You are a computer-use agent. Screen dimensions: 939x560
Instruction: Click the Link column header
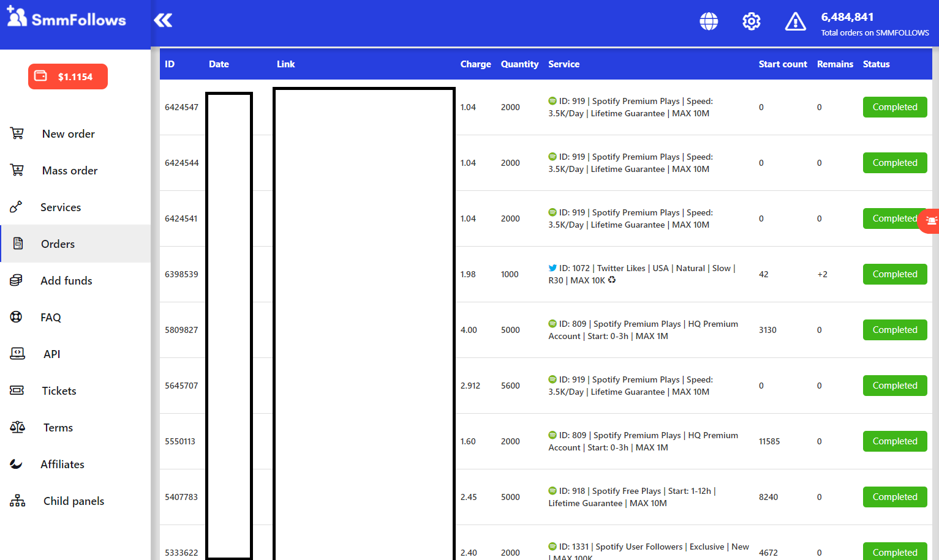[285, 64]
